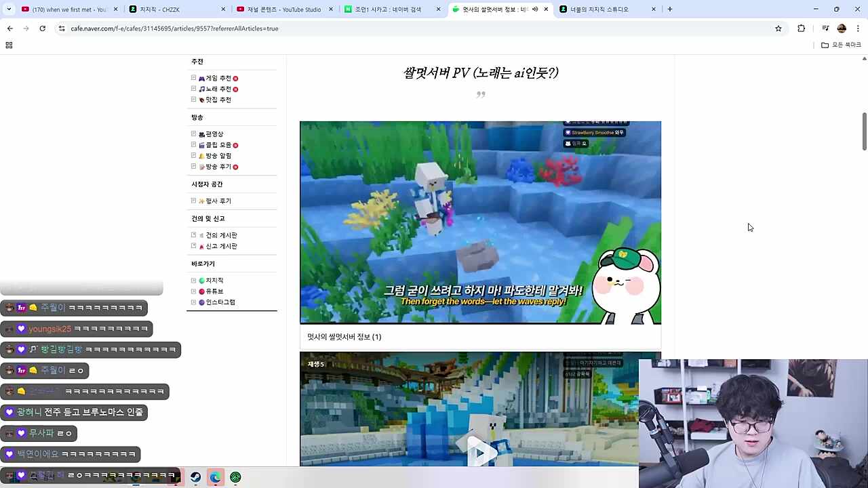Click the page vertical scrollbar thumb
Image resolution: width=868 pixels, height=488 pixels.
[864, 131]
